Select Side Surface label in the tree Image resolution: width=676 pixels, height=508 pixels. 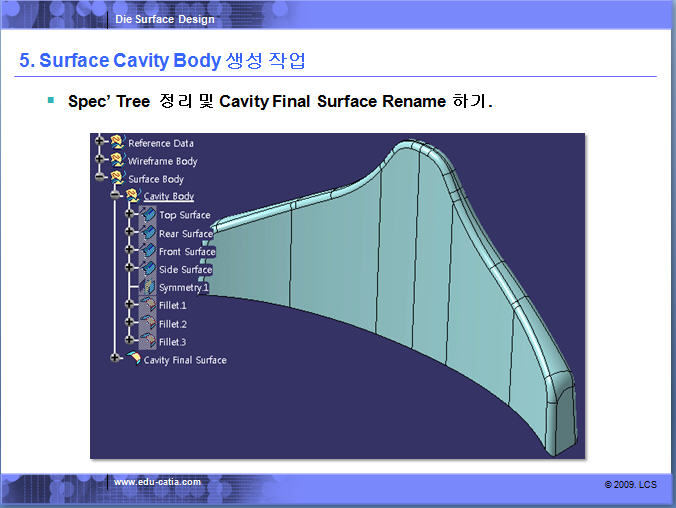click(185, 270)
